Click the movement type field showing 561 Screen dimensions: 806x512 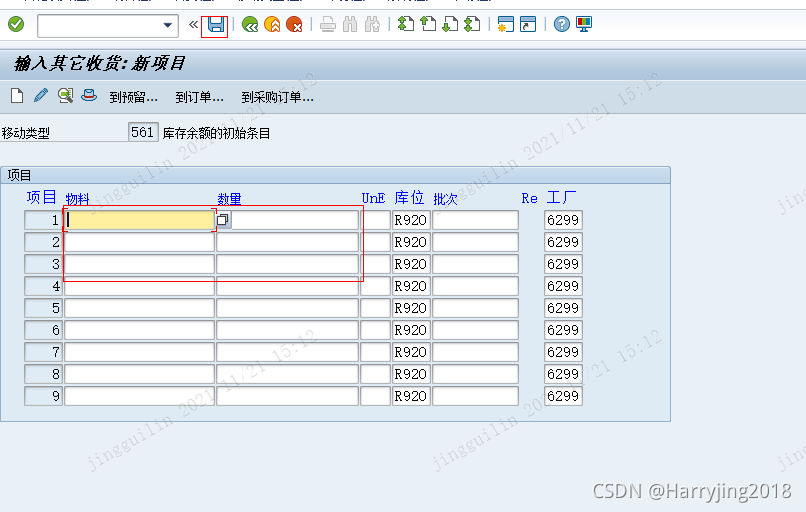pyautogui.click(x=143, y=132)
